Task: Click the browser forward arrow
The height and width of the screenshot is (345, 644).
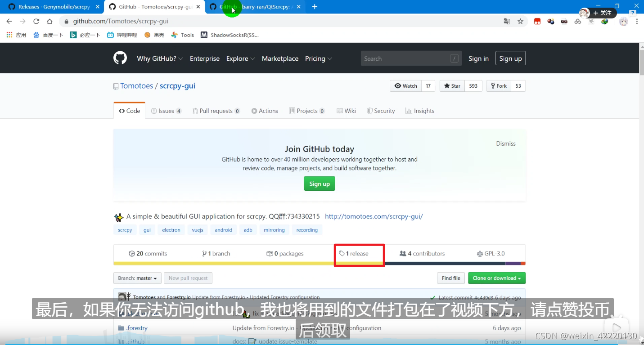Action: pos(23,21)
